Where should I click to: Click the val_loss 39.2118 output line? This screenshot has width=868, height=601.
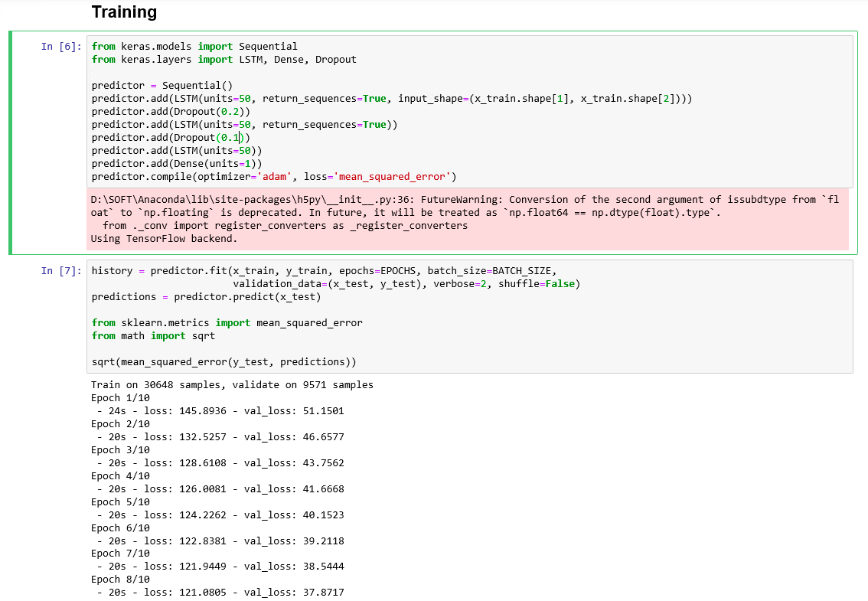tap(220, 541)
